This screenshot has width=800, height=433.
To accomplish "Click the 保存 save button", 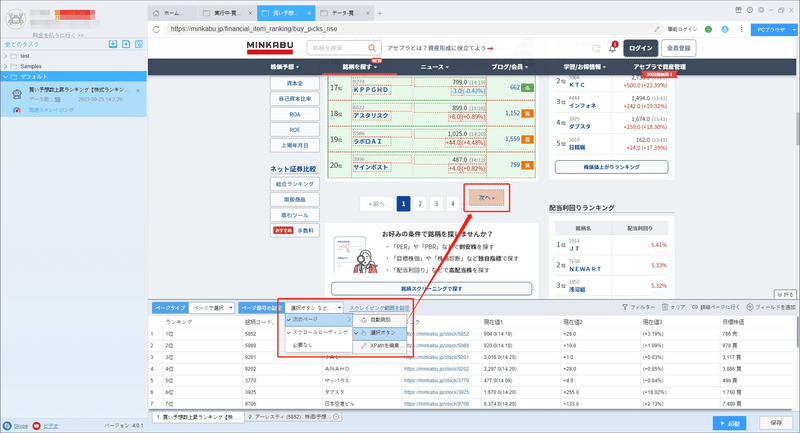I will coord(776,423).
